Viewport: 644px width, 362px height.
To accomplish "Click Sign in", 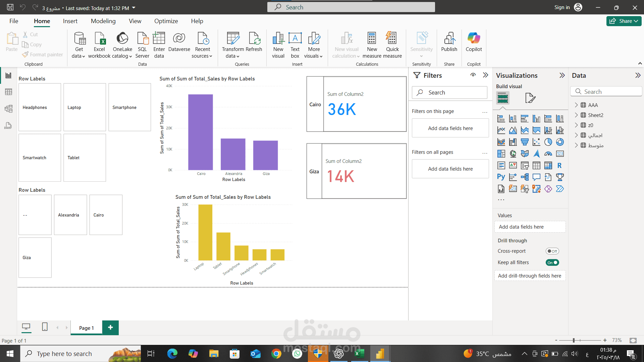I will point(562,7).
